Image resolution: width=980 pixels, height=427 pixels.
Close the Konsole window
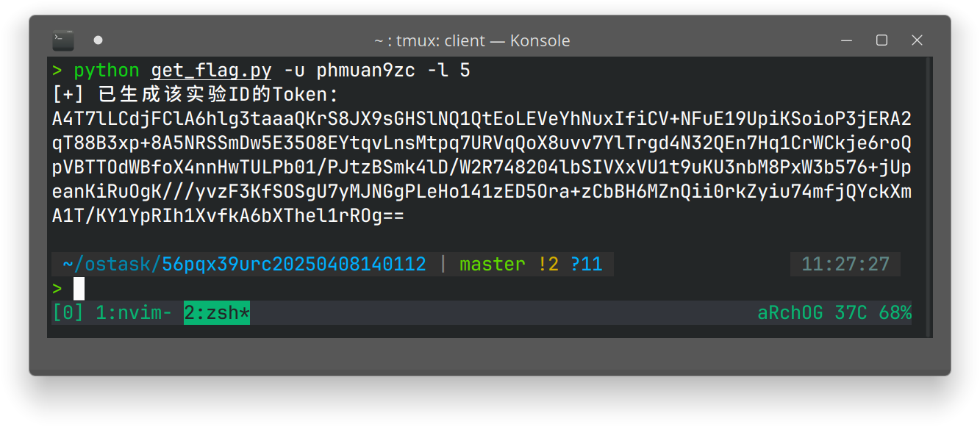tap(917, 40)
